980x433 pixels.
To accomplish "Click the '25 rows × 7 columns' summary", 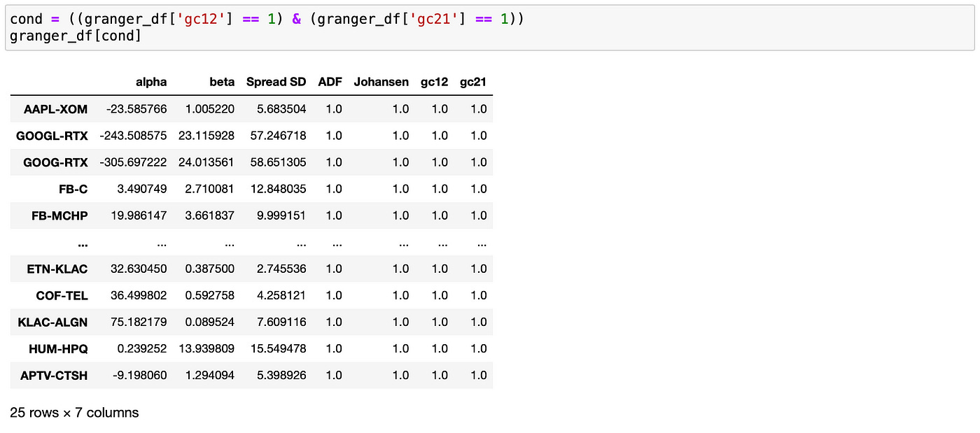I will click(x=74, y=413).
